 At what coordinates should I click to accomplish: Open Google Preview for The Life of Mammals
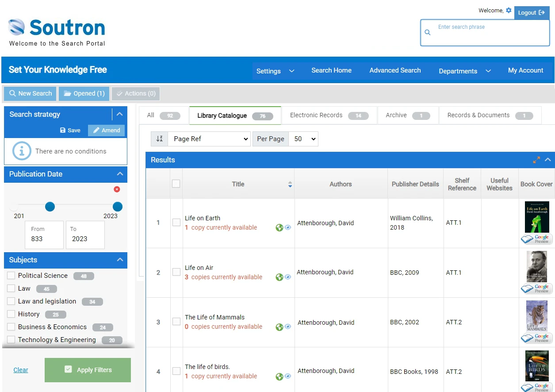[x=536, y=338]
